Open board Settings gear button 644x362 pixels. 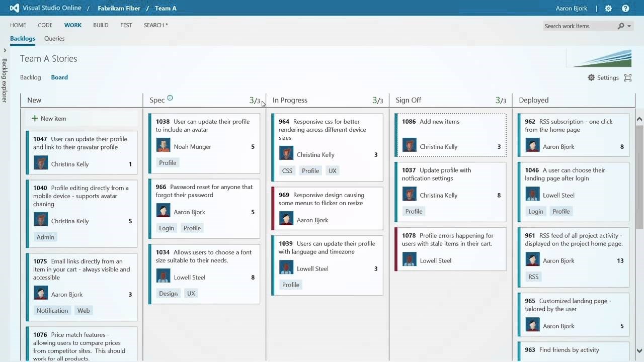pos(603,77)
